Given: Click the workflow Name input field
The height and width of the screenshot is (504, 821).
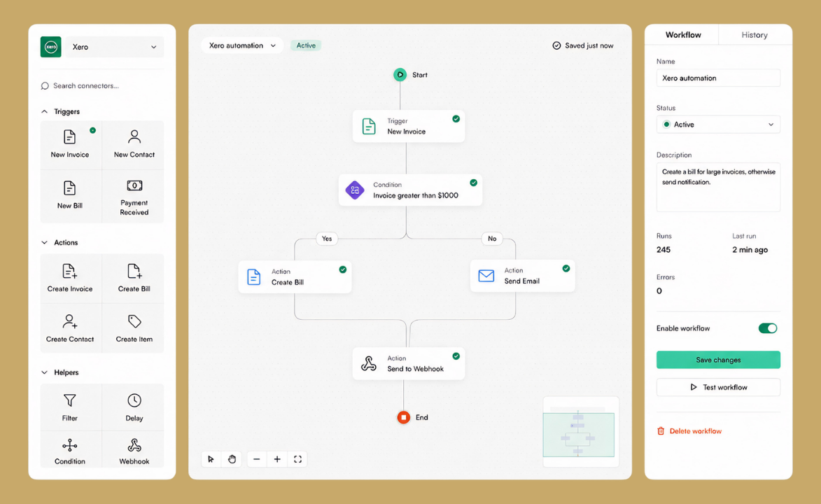Looking at the screenshot, I should [718, 78].
